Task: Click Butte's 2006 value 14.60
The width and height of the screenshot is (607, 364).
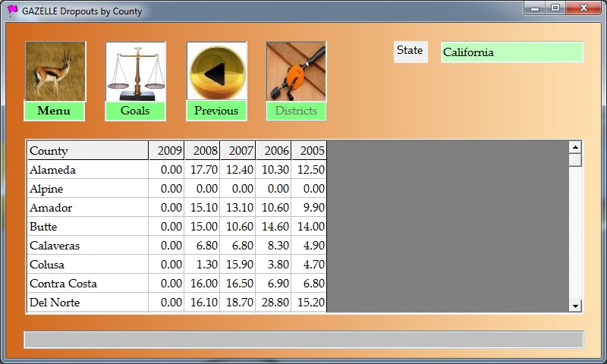Action: 273,226
